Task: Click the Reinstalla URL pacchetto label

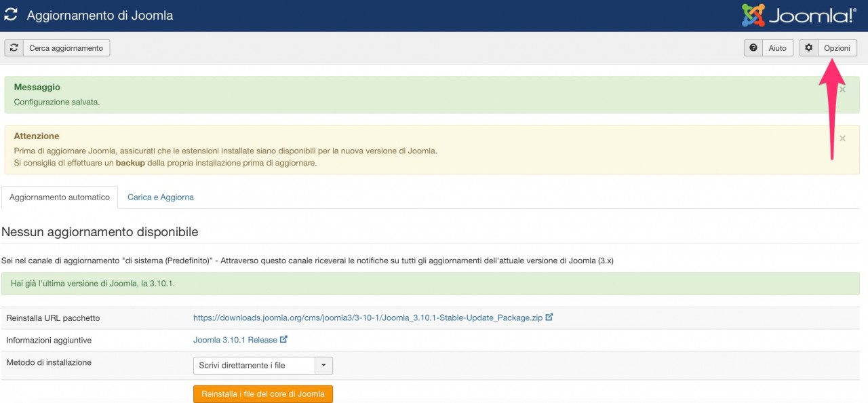Action: pyautogui.click(x=53, y=318)
